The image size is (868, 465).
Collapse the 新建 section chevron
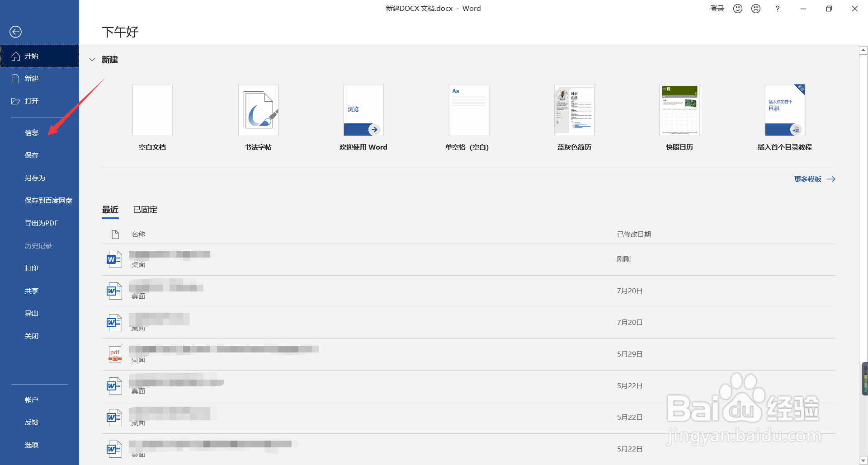tap(92, 60)
